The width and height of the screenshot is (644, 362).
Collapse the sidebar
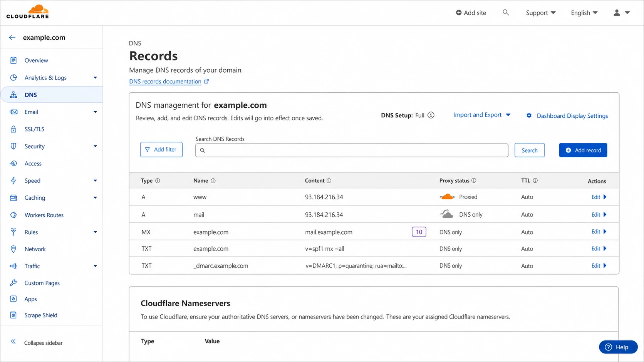pyautogui.click(x=37, y=342)
